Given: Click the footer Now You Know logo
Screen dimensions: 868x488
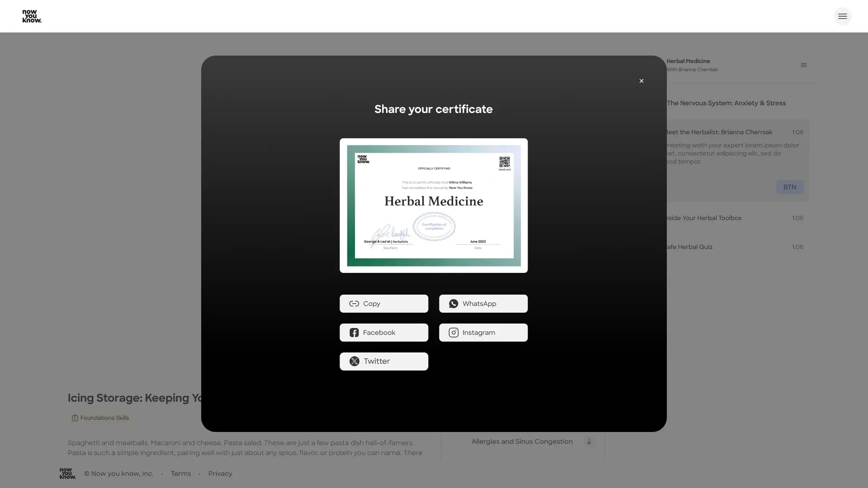Looking at the screenshot, I should 67,473.
